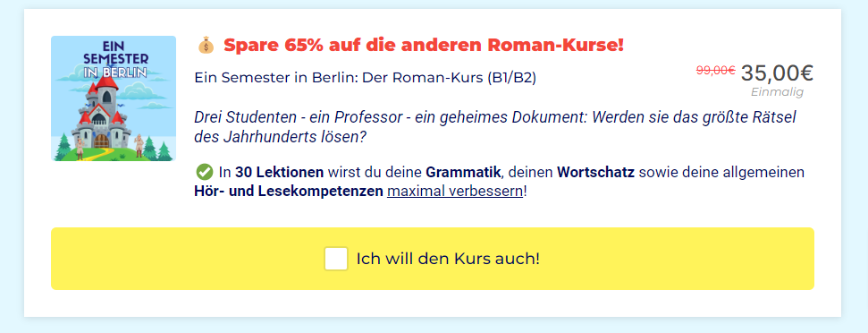868x333 pixels.
Task: Click the course title 'Ein Semester in Berlin: Der Roman-Kurs'
Action: [340, 78]
